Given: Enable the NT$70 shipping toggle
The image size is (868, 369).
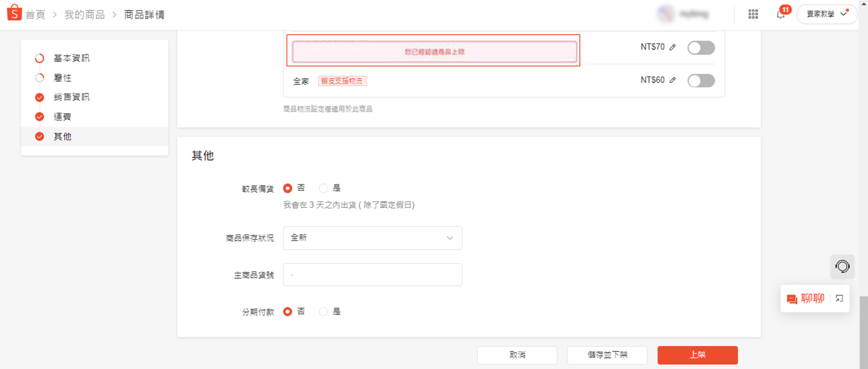Looking at the screenshot, I should 700,48.
